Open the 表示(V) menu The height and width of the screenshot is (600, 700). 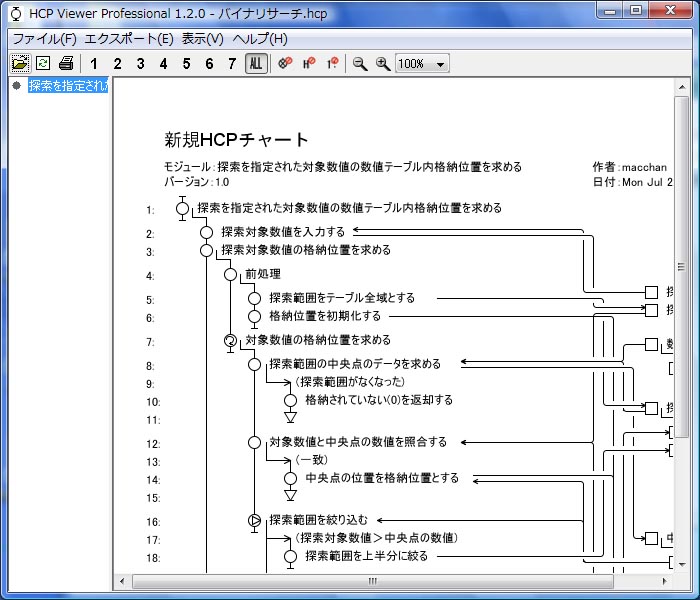coord(202,39)
